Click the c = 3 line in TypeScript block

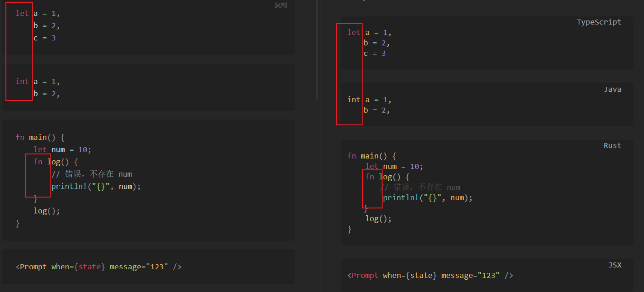(x=374, y=53)
